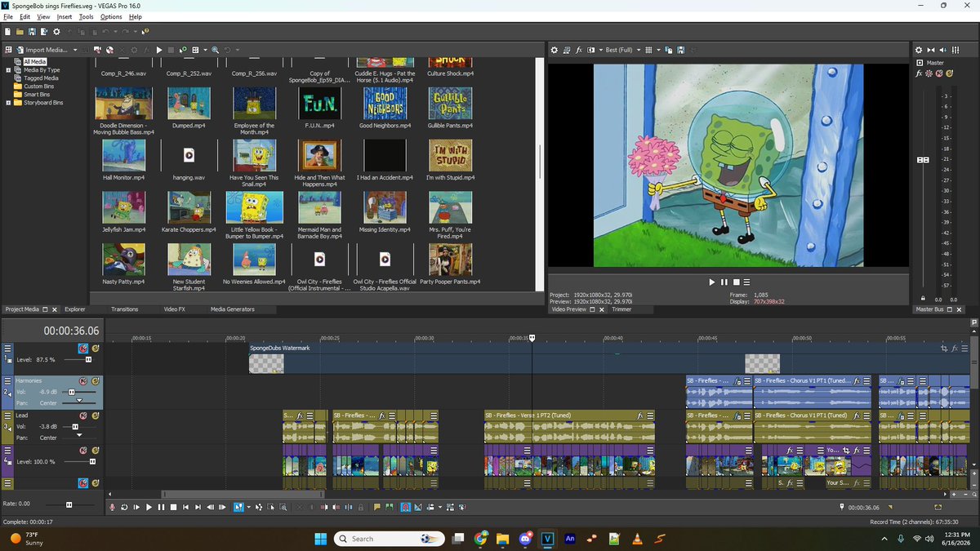Image resolution: width=980 pixels, height=551 pixels.
Task: Select the Normal Edit tool in timeline toolbar
Action: [238, 507]
